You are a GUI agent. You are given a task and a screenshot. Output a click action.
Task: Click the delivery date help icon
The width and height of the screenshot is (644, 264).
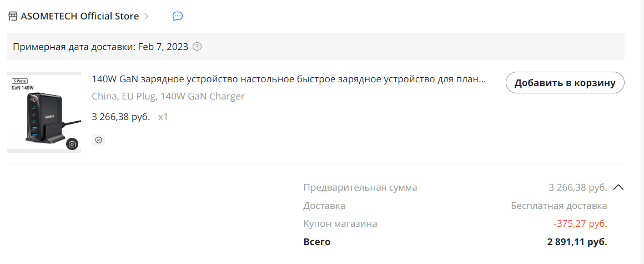pyautogui.click(x=197, y=47)
